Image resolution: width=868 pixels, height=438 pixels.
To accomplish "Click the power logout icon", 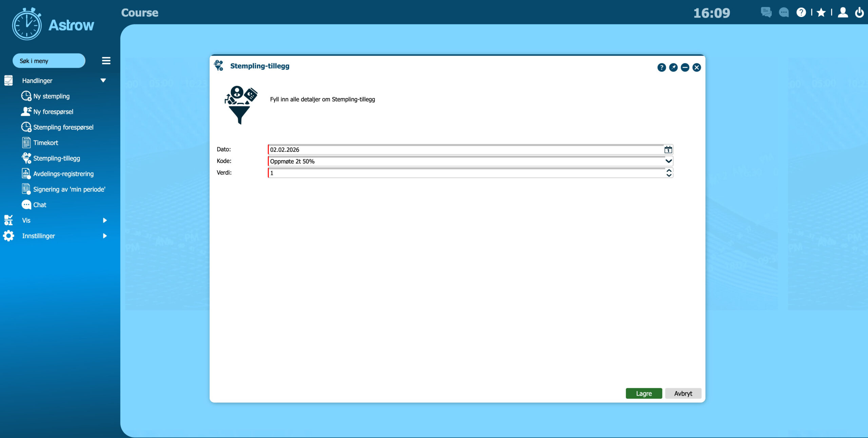I will [859, 13].
